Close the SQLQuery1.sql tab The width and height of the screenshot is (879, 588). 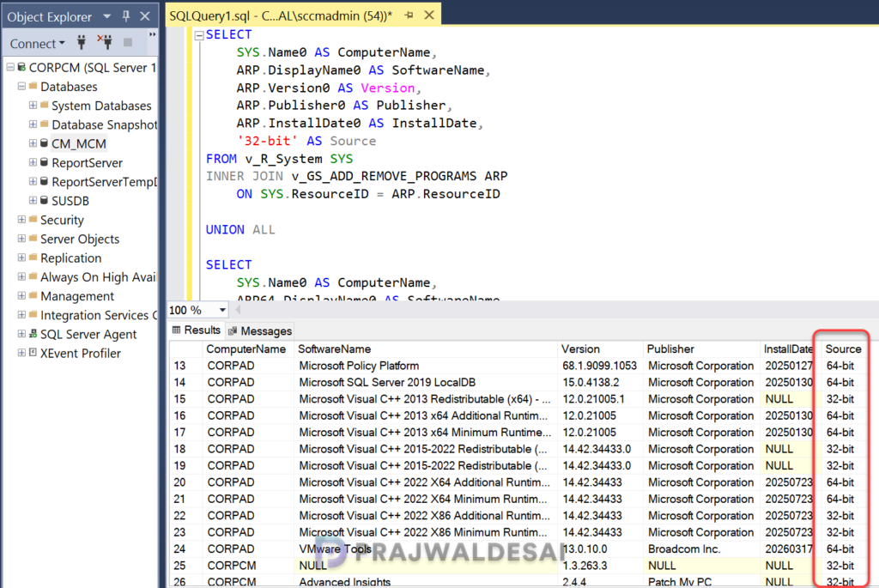click(x=429, y=15)
